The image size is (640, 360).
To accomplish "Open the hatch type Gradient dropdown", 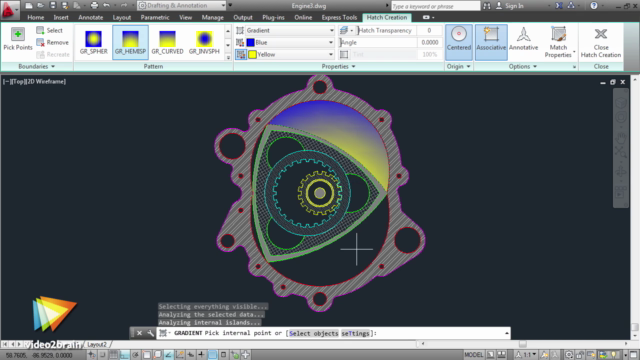I will tap(331, 30).
